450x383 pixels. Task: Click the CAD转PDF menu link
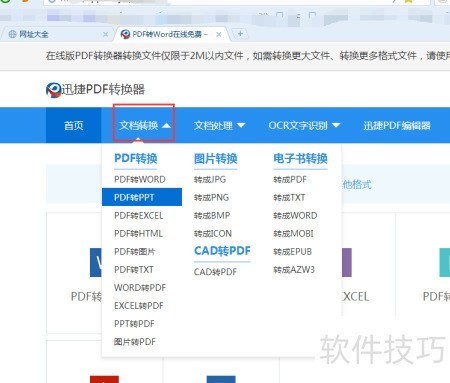click(215, 272)
